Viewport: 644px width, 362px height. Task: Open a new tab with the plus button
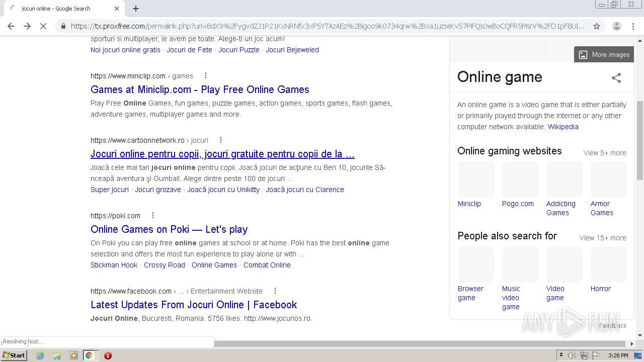coord(136,9)
